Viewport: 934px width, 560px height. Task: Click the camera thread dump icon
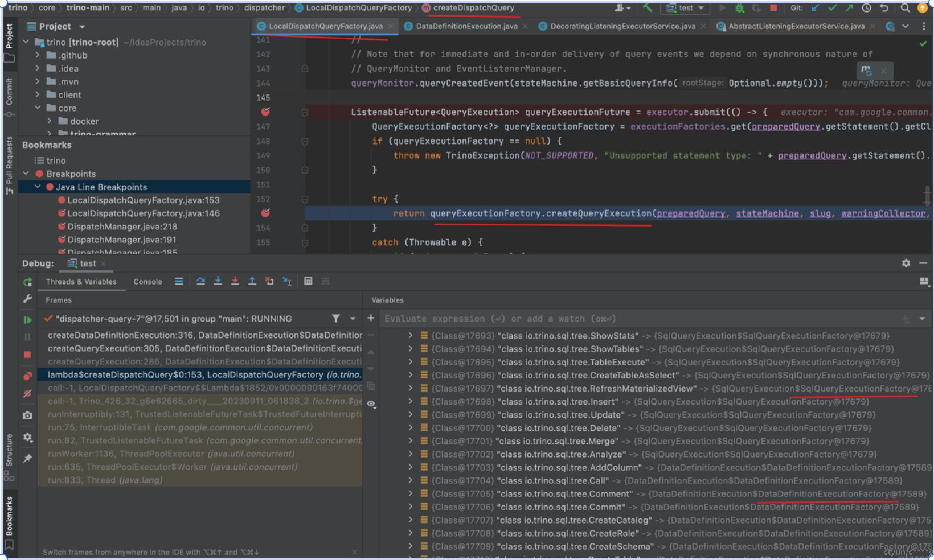coord(27,415)
